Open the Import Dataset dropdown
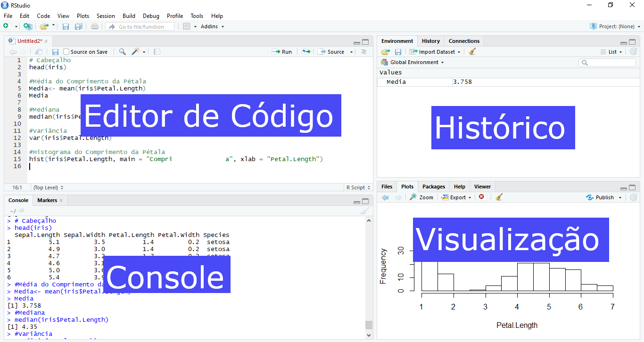This screenshot has height=342, width=644. click(437, 52)
